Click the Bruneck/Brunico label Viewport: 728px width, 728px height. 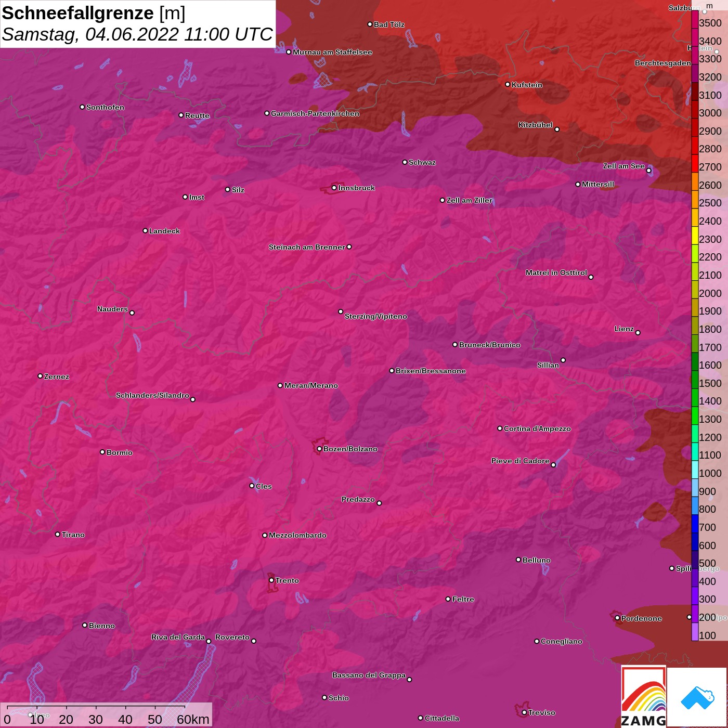pyautogui.click(x=489, y=345)
